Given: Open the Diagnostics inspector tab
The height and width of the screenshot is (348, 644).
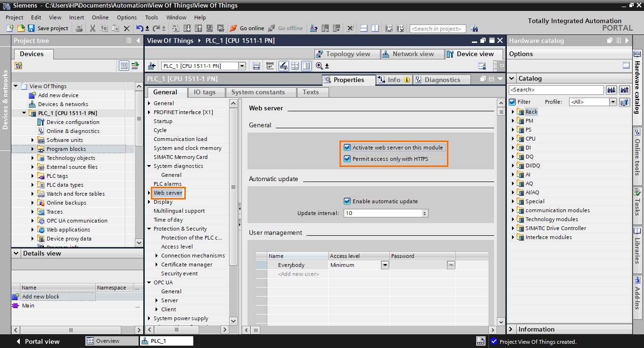Looking at the screenshot, I should coord(442,80).
